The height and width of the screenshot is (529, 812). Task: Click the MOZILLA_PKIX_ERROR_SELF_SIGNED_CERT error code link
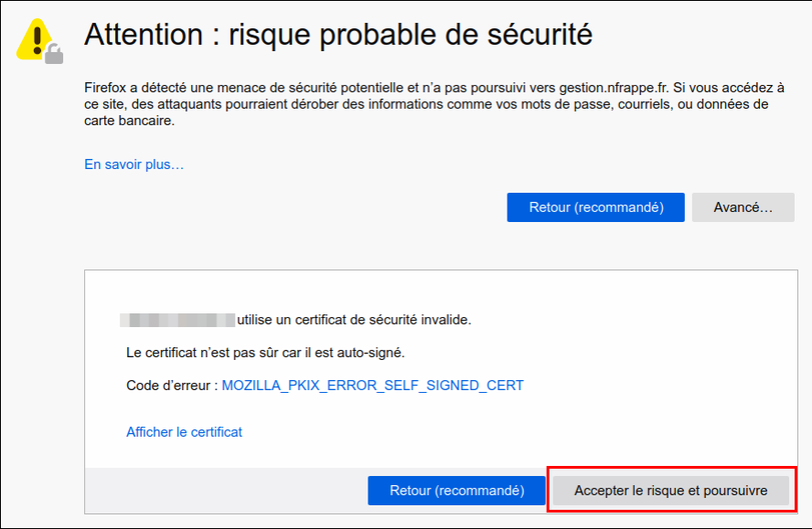(x=373, y=386)
